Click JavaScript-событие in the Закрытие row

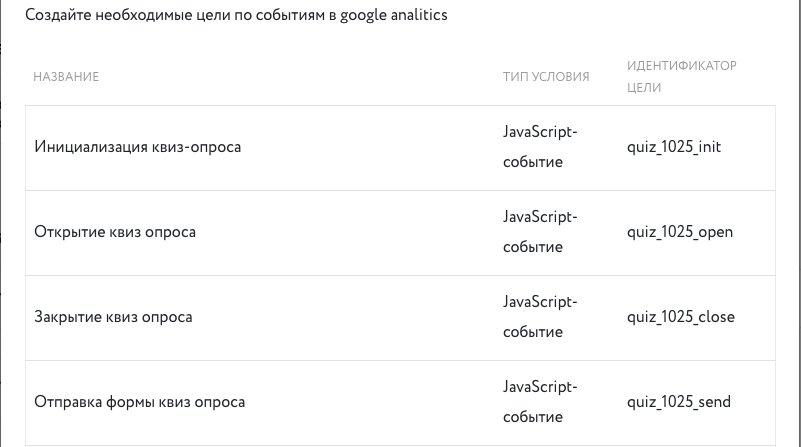(540, 317)
